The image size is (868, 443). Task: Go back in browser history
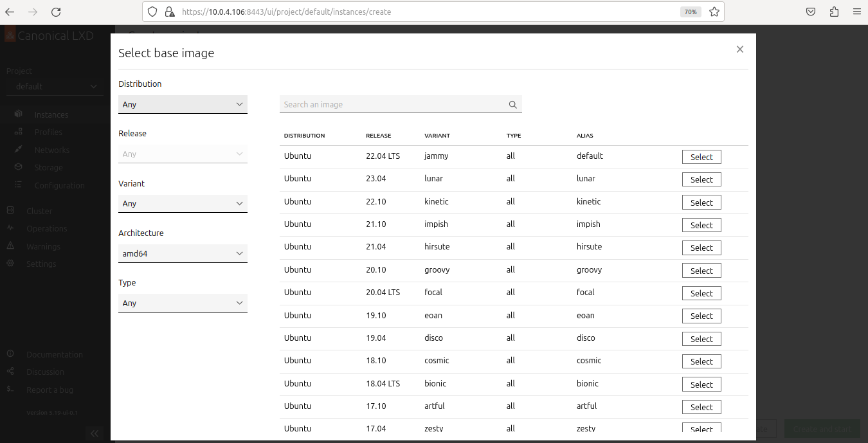(x=10, y=12)
